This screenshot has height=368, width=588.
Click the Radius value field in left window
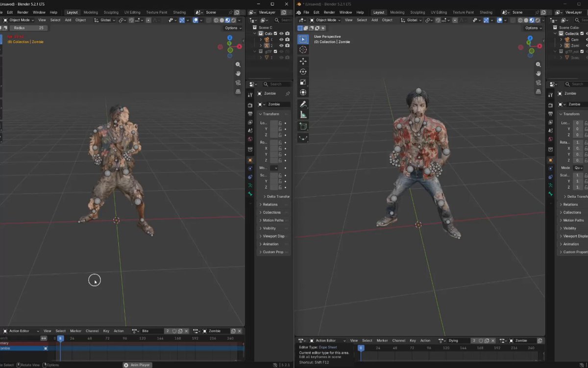[x=28, y=28]
